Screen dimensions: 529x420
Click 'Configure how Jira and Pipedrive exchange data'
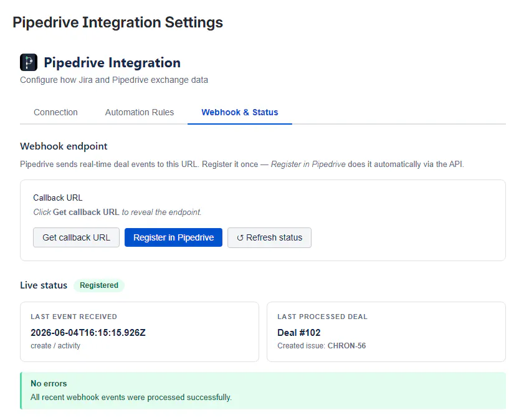114,80
